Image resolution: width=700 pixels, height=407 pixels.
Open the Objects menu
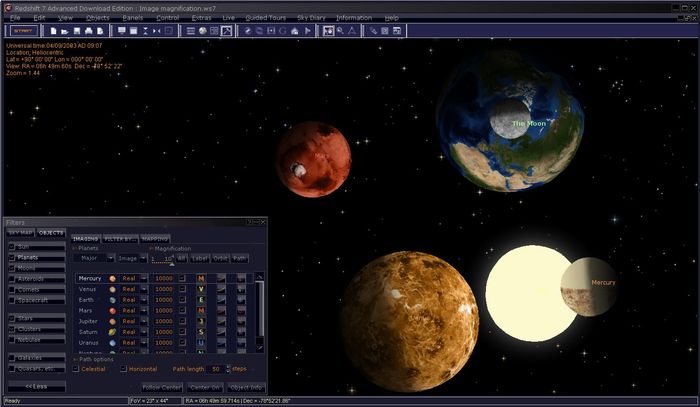(97, 18)
